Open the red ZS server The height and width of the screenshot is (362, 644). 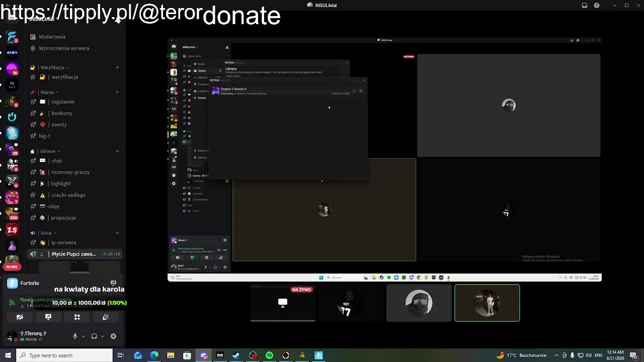12,230
